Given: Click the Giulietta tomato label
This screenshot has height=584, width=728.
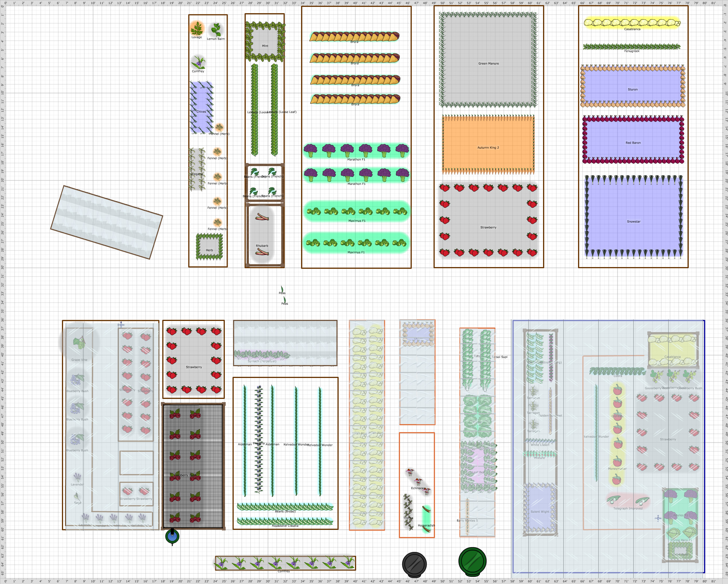Looking at the screenshot, I should point(617,416).
